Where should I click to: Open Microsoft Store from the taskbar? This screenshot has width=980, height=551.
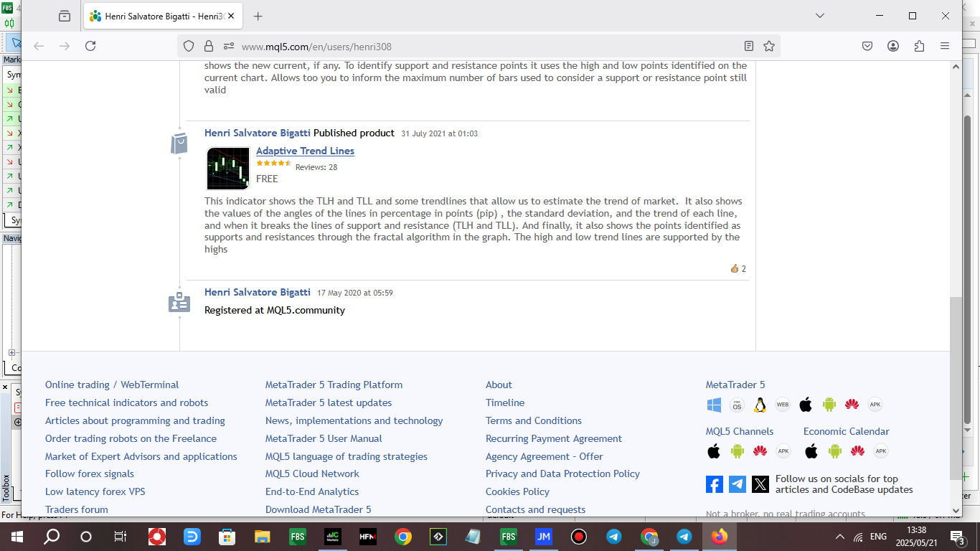pos(227,537)
